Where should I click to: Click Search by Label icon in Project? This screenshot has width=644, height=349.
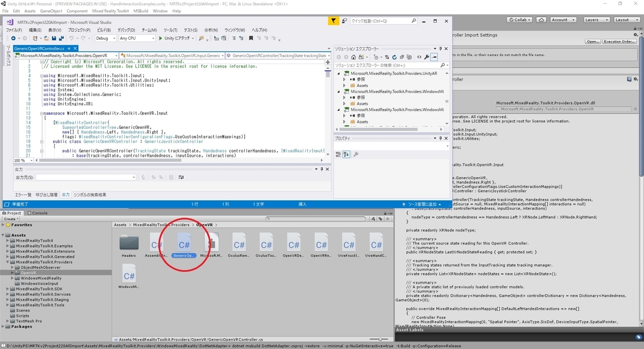pyautogui.click(x=380, y=219)
